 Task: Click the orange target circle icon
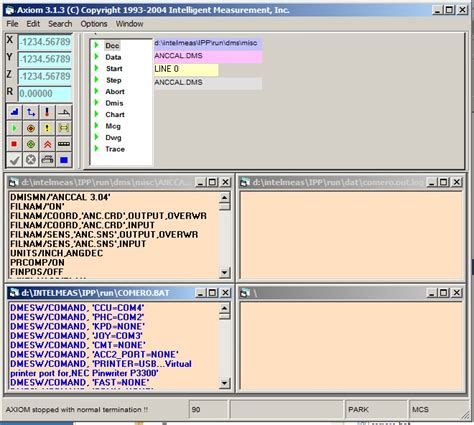31,128
